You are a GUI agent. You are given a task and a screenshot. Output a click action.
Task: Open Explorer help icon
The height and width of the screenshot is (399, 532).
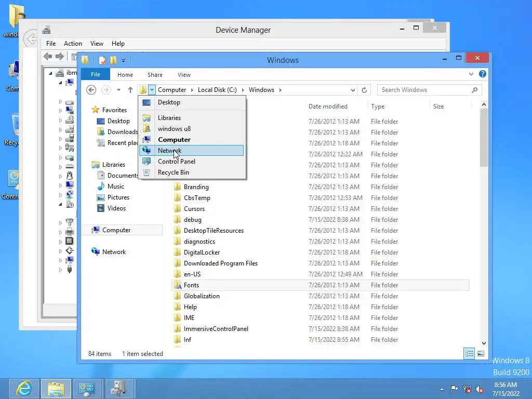click(483, 74)
